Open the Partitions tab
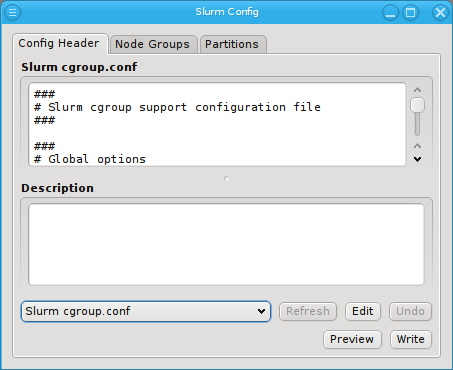 (232, 44)
